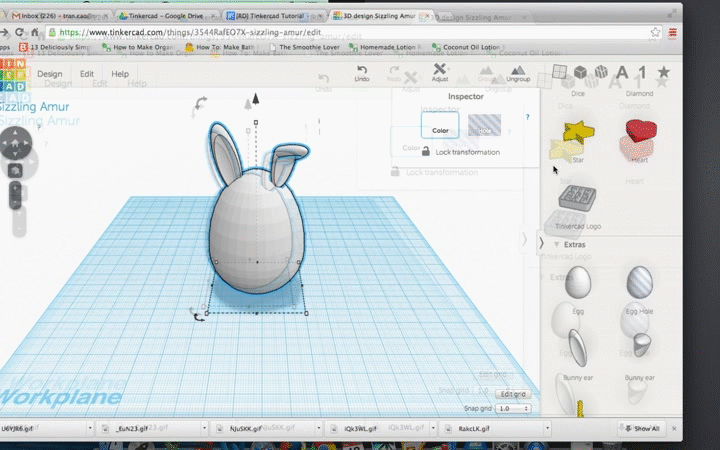Image resolution: width=720 pixels, height=450 pixels.
Task: Click the Undo icon in the toolbar
Action: (x=361, y=69)
